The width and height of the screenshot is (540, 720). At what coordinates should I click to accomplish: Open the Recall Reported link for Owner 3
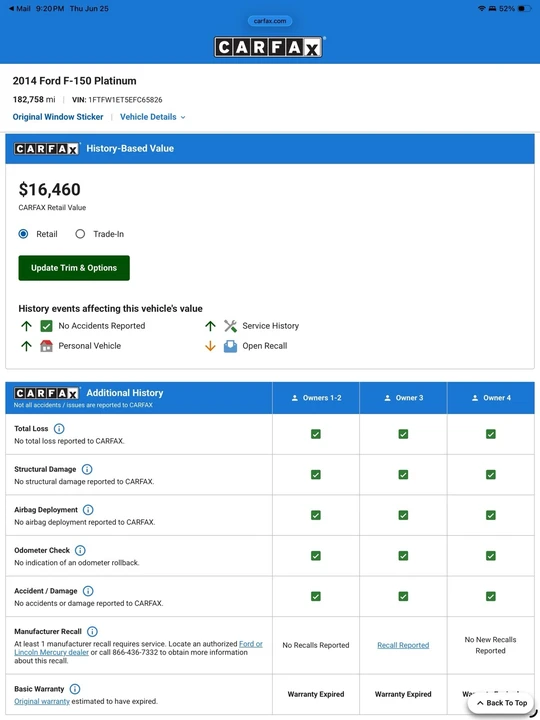[x=403, y=645]
